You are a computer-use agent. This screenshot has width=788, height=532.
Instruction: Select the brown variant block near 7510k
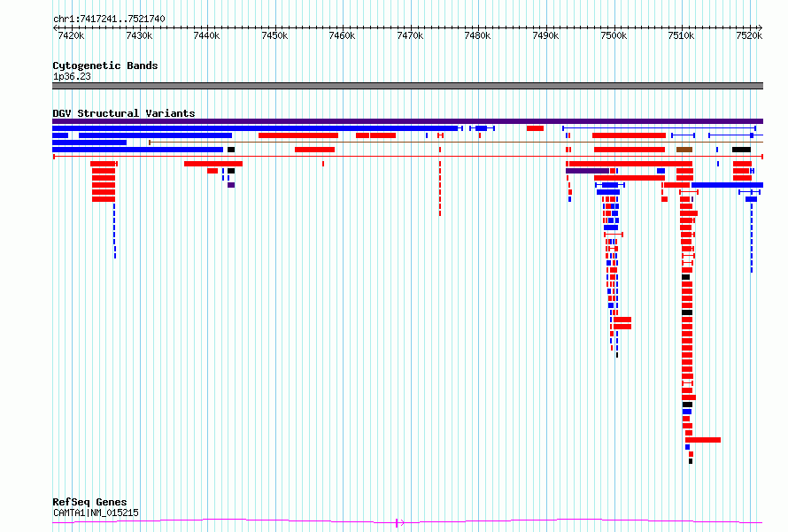pyautogui.click(x=684, y=150)
